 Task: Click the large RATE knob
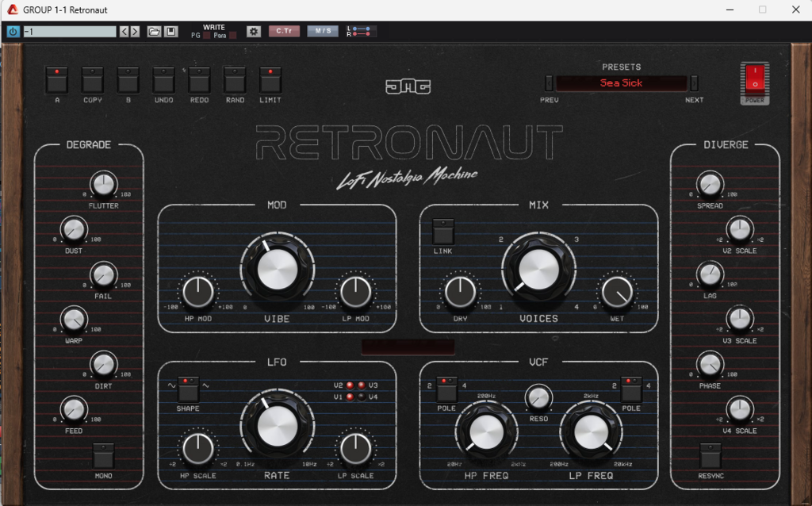click(x=277, y=426)
